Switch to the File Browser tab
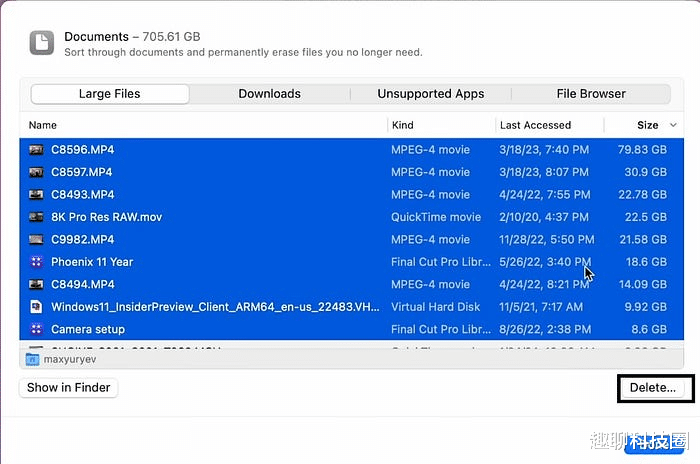Viewport: 700px width, 464px height. click(591, 94)
